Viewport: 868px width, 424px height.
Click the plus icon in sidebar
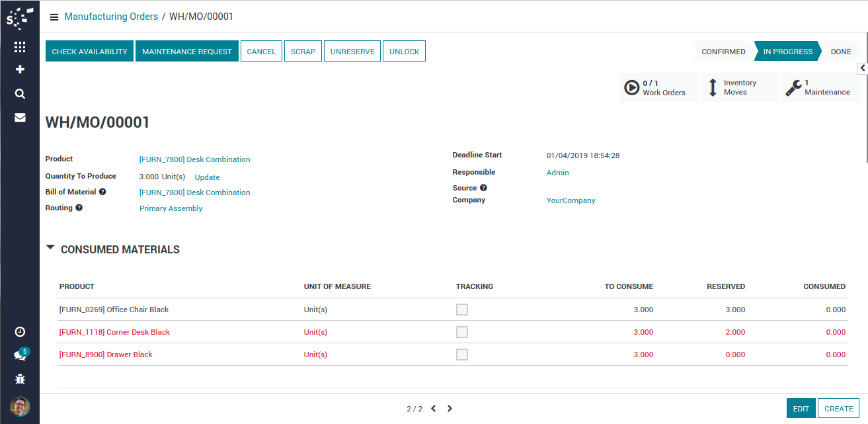click(x=20, y=69)
